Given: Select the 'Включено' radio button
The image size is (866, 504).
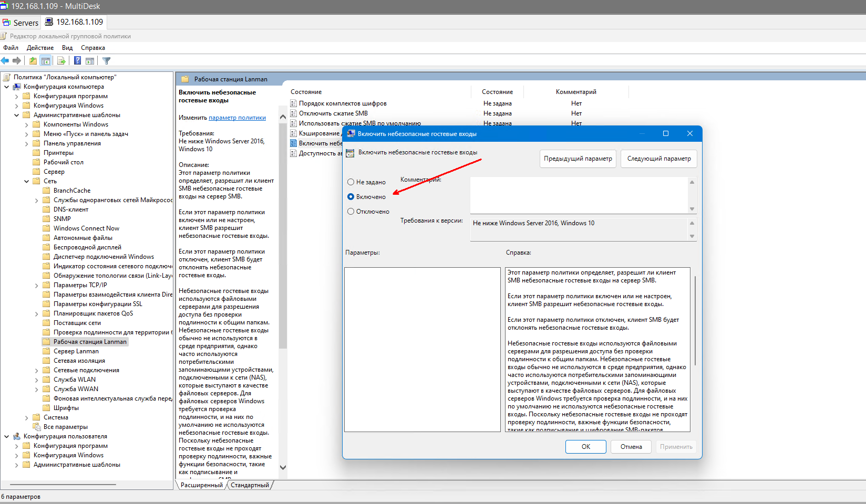Looking at the screenshot, I should [x=350, y=197].
